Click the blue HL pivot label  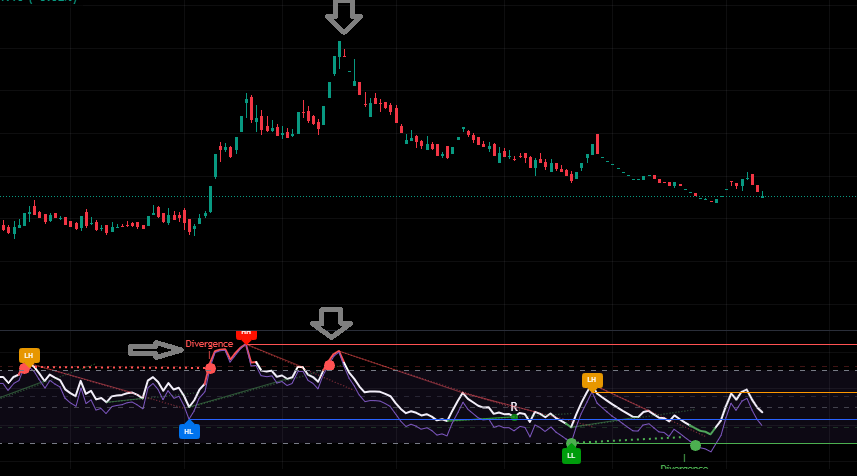(x=189, y=431)
